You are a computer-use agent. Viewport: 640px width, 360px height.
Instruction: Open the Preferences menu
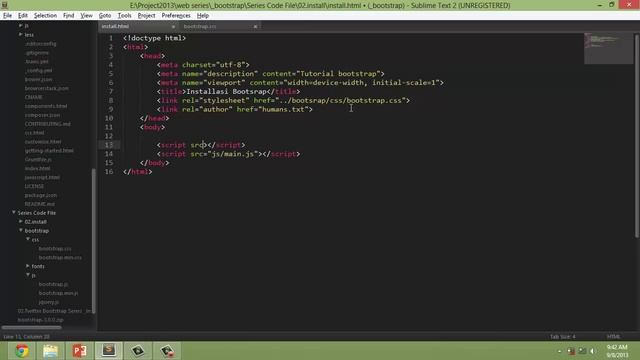[x=176, y=16]
